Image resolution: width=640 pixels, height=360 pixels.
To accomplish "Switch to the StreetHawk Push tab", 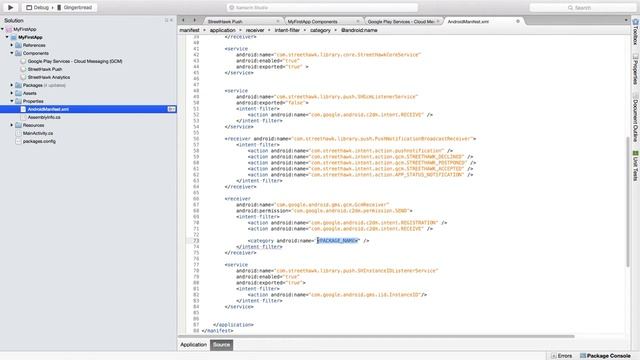I will [225, 21].
